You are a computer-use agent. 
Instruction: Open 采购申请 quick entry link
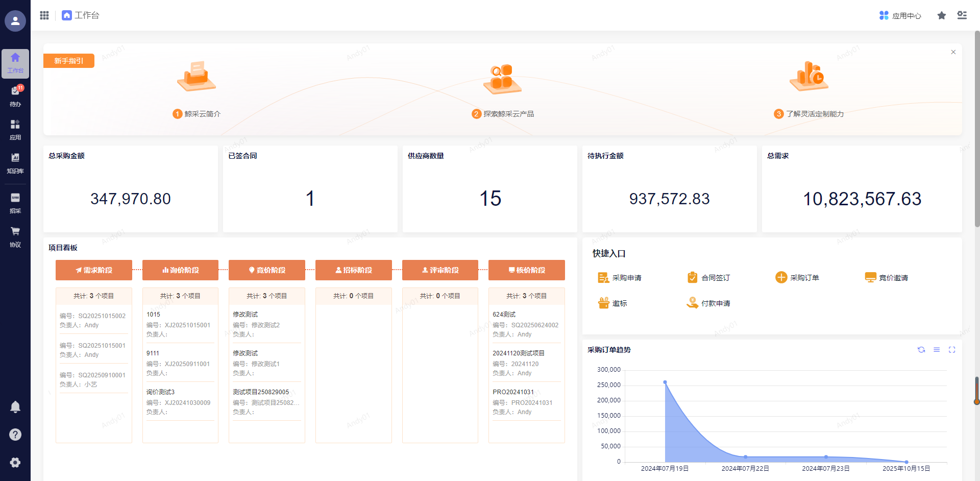click(x=620, y=278)
